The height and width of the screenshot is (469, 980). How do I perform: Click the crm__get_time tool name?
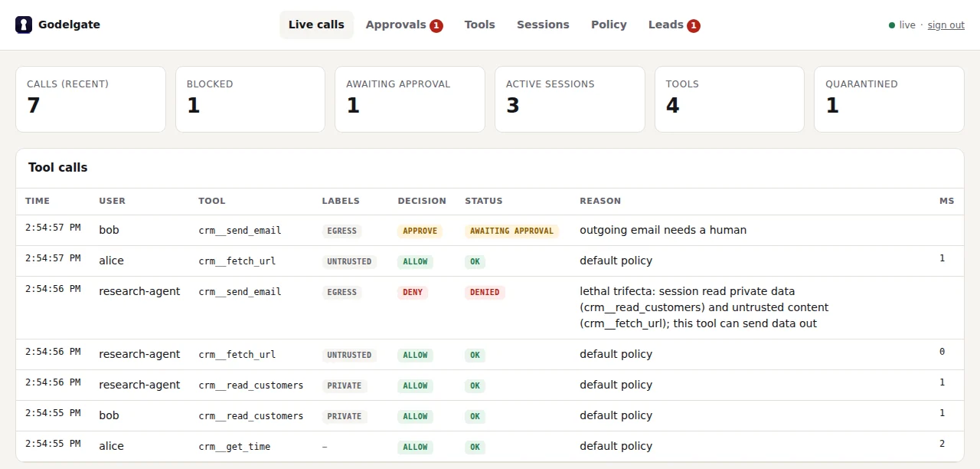(234, 447)
